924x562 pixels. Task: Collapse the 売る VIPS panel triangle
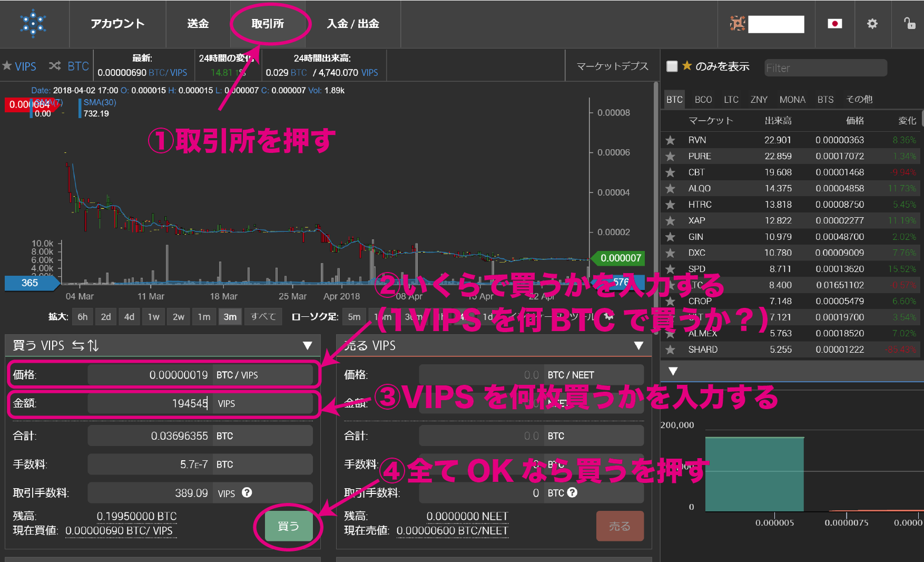[638, 346]
